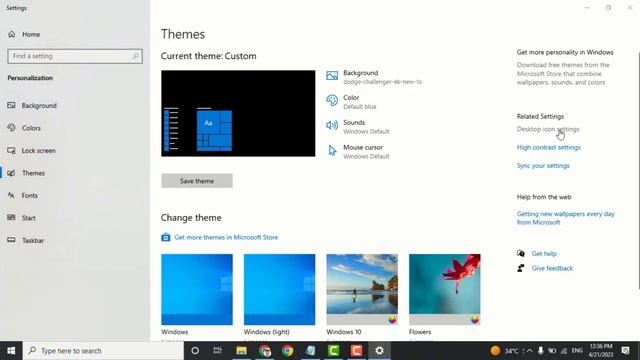The width and height of the screenshot is (640, 360).
Task: Open the notification center icon
Action: click(625, 351)
